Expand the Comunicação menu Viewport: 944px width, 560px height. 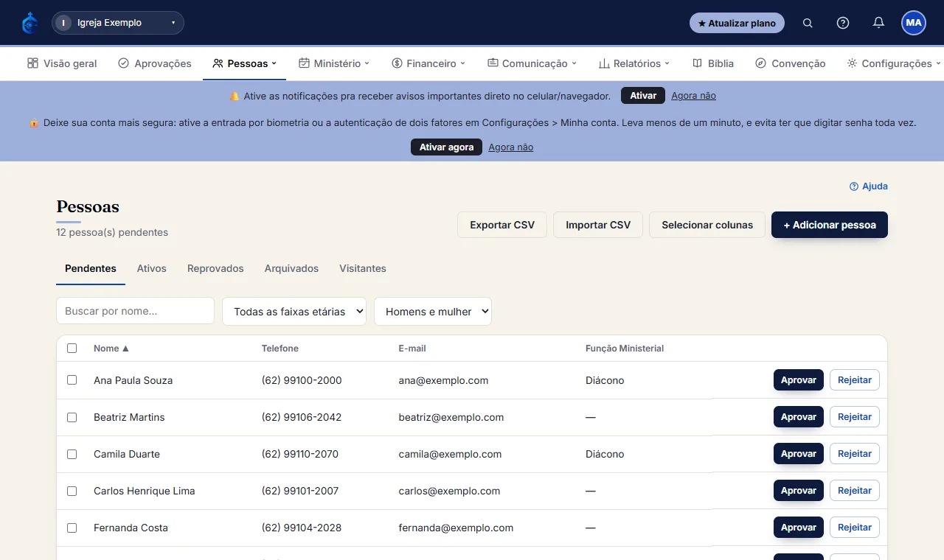tap(532, 63)
